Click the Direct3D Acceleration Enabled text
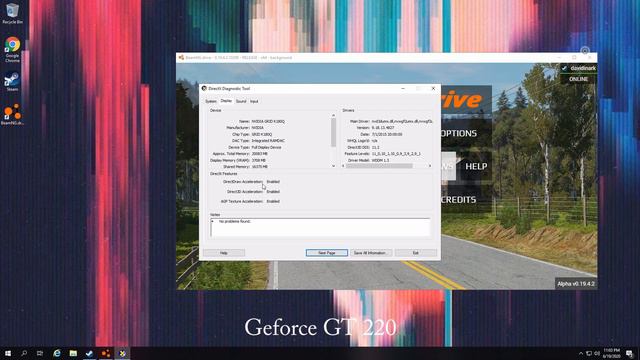Image resolution: width=640 pixels, height=360 pixels. [273, 191]
